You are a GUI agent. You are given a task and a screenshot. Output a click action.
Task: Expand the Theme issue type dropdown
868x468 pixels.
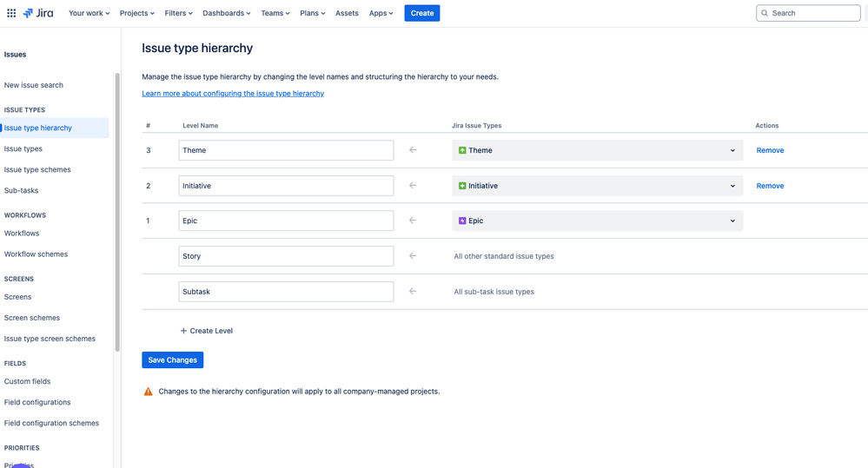[597, 150]
